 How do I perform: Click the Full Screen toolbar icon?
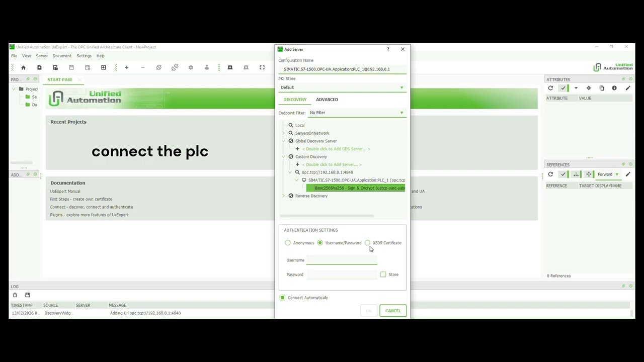click(x=262, y=67)
